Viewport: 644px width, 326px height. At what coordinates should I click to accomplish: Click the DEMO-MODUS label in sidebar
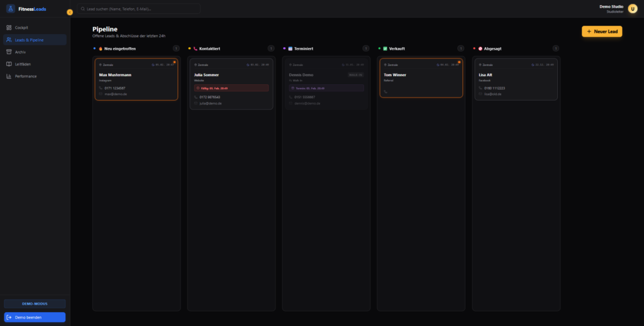(35, 304)
